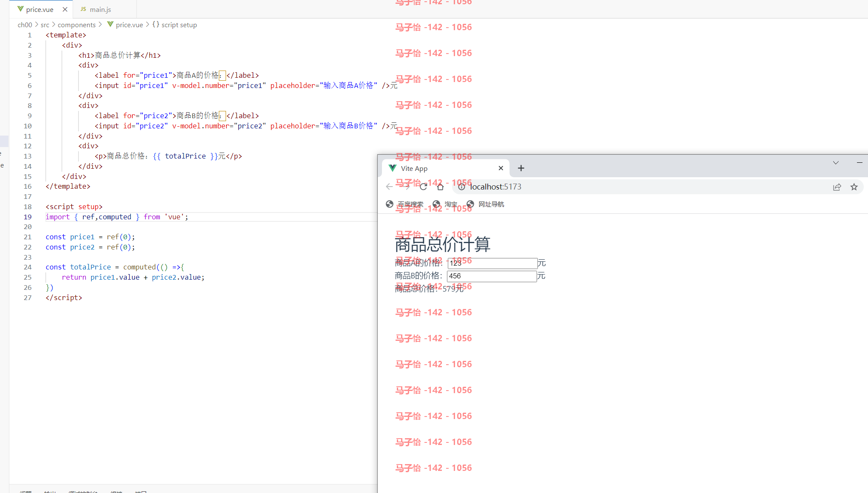
Task: Click the word computed on line 19
Action: click(115, 217)
